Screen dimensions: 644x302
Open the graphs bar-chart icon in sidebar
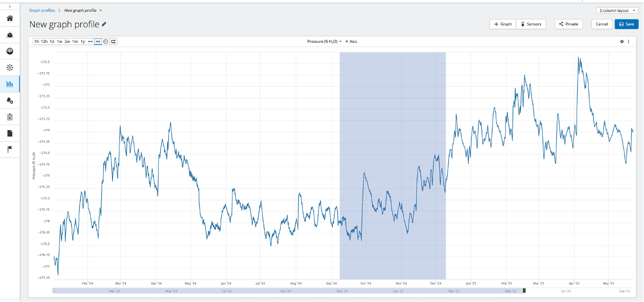point(10,84)
